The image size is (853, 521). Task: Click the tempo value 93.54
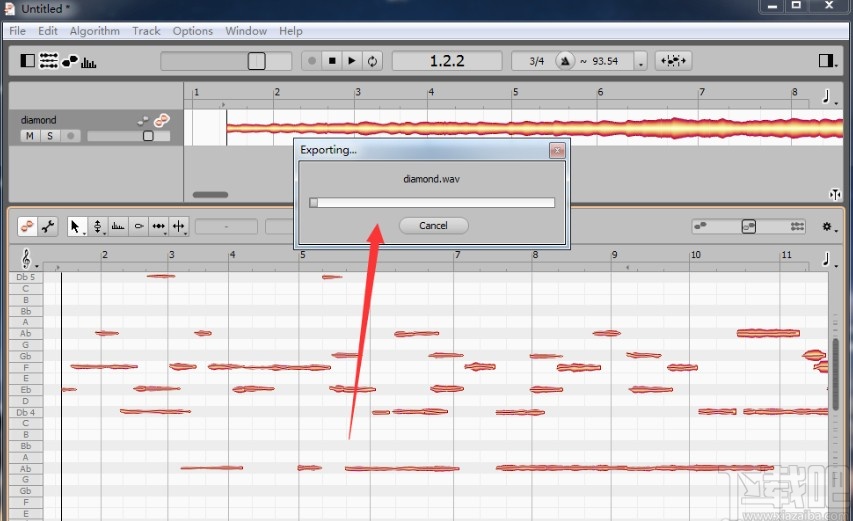tap(605, 61)
